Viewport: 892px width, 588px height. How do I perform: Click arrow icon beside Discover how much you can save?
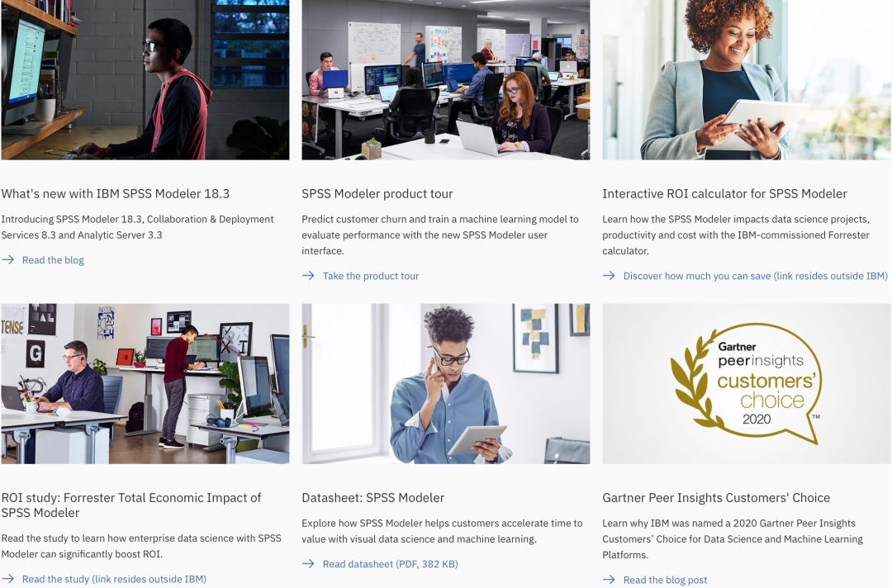click(609, 276)
